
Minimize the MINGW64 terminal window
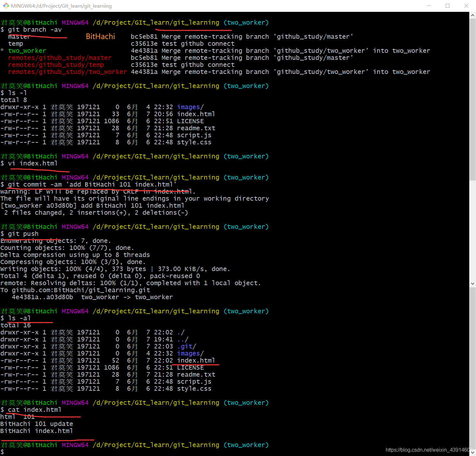tap(429, 6)
